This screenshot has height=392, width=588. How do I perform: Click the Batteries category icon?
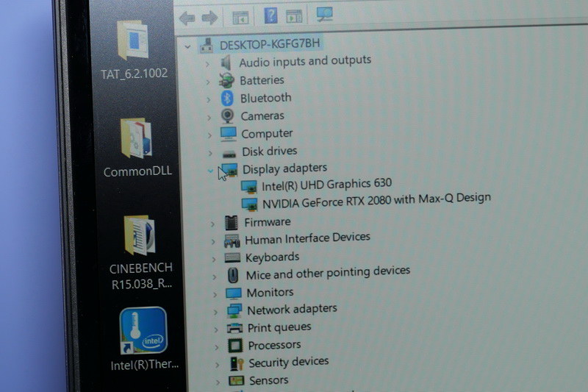pyautogui.click(x=226, y=81)
